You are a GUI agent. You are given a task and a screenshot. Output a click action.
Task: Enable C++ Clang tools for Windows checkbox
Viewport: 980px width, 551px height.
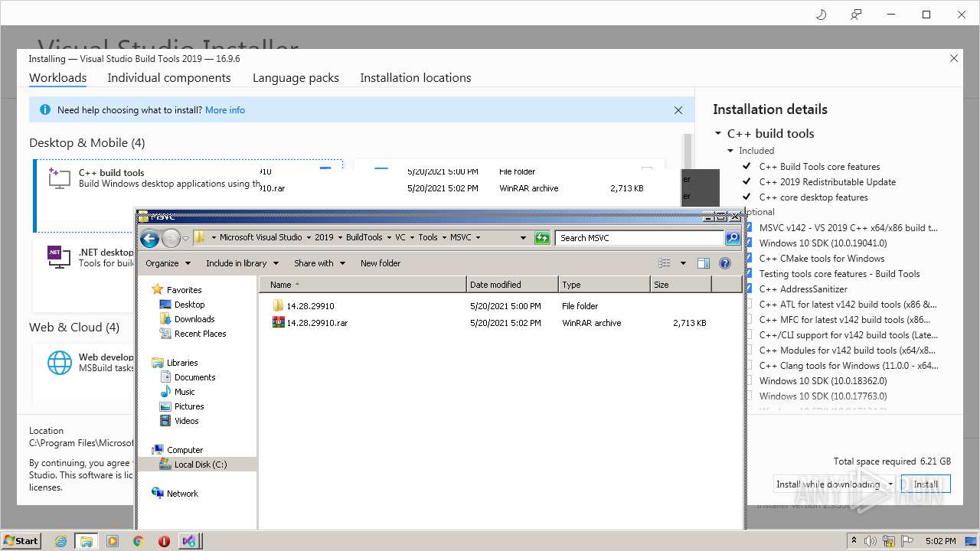point(749,366)
